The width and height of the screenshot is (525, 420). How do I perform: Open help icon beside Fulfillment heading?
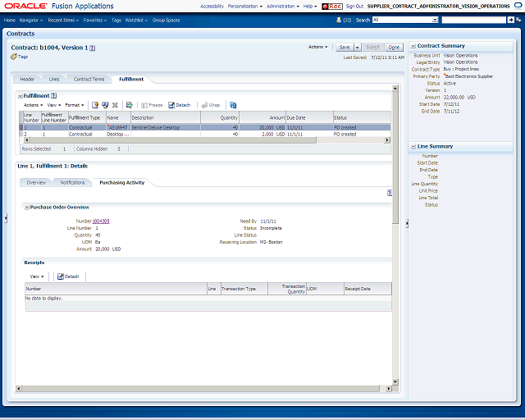(53, 96)
